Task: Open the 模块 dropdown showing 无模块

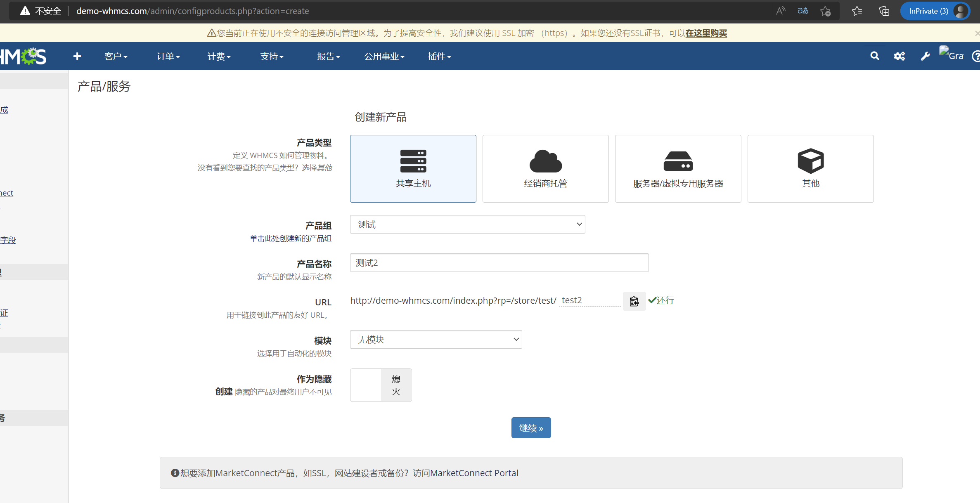Action: tap(436, 339)
